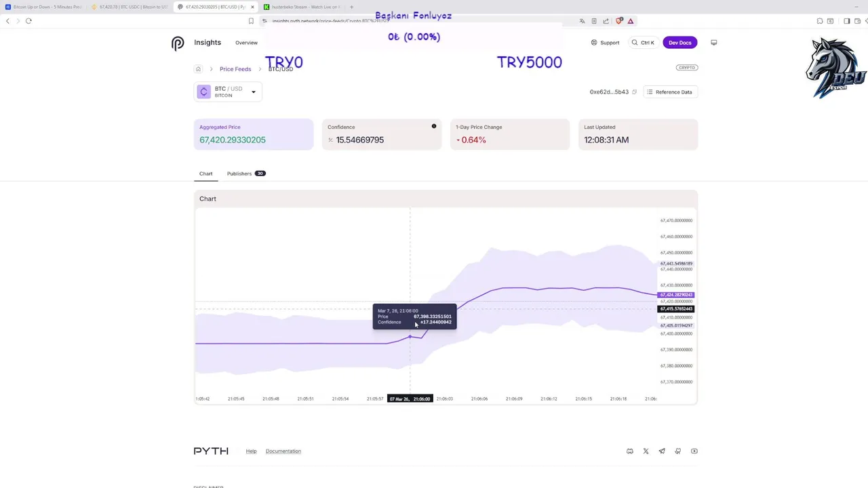
Task: Switch to Bitcoin Up or Down browser tab
Action: pyautogui.click(x=43, y=7)
